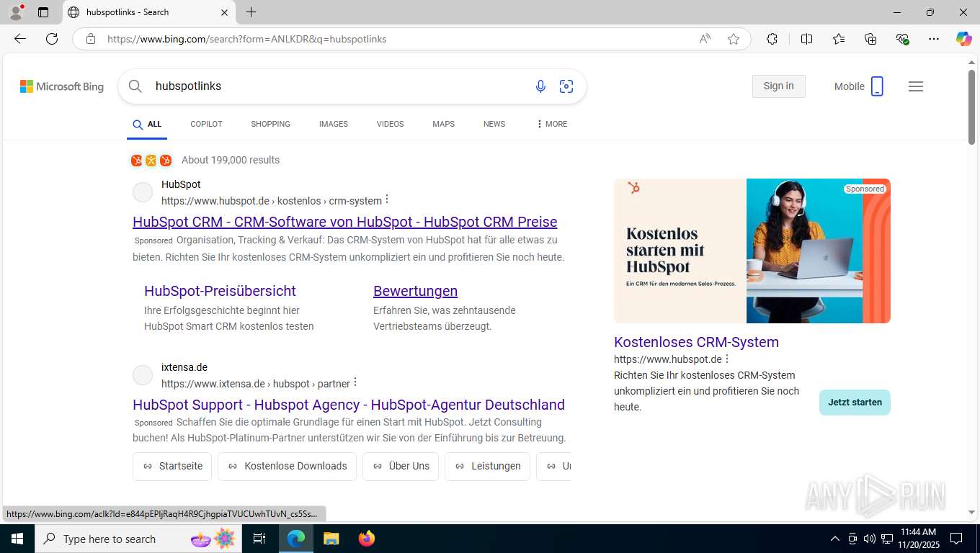
Task: Reload the page with refresh icon
Action: point(52,39)
